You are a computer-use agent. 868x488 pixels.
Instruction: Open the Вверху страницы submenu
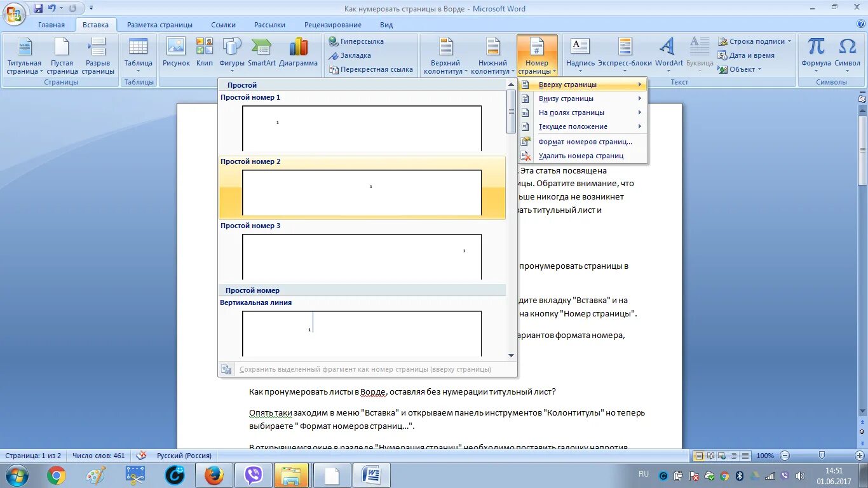583,85
